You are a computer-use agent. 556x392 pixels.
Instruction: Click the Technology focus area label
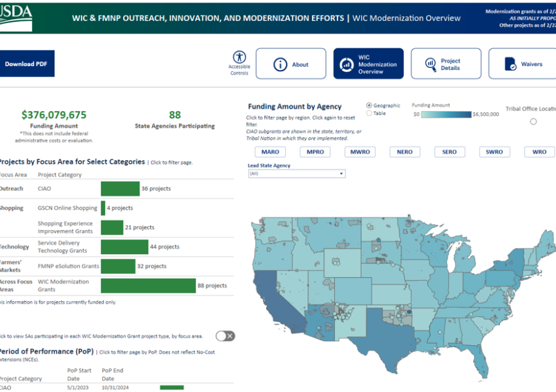pos(14,247)
